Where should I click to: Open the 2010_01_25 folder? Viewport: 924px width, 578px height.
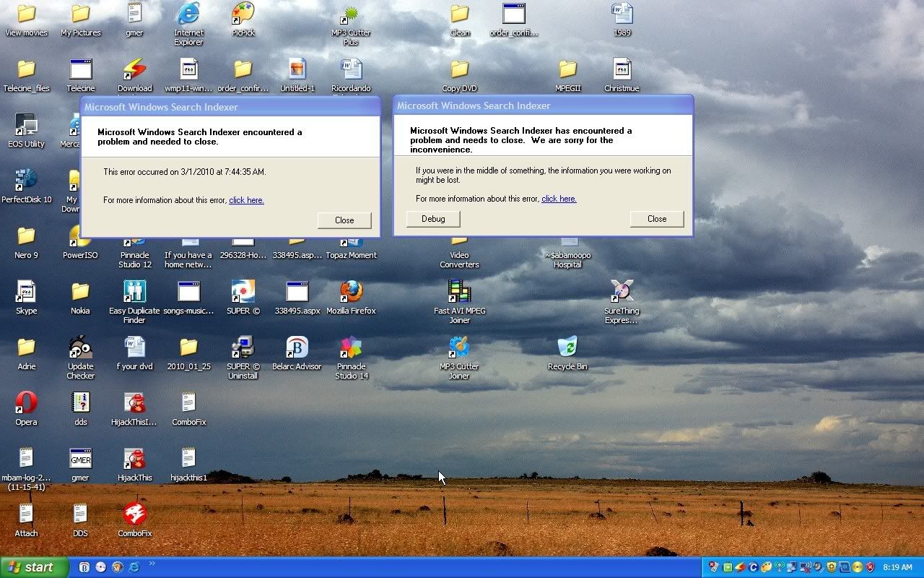click(x=188, y=353)
